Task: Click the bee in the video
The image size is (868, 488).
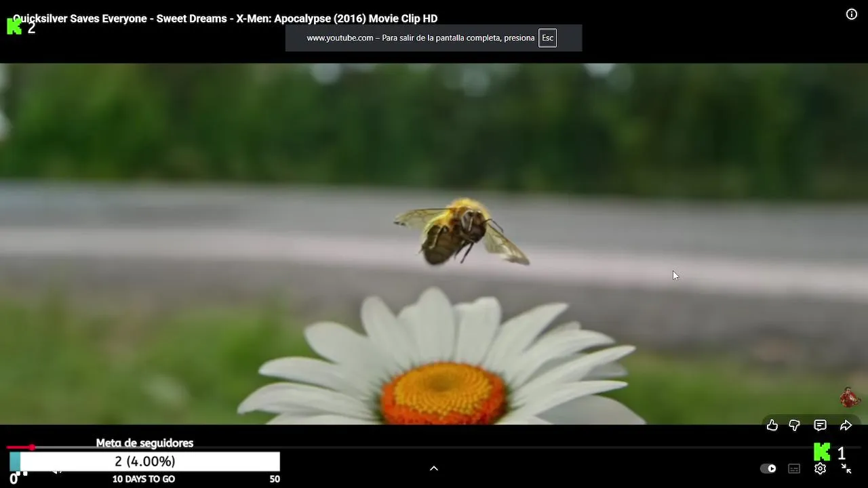Action: click(461, 230)
